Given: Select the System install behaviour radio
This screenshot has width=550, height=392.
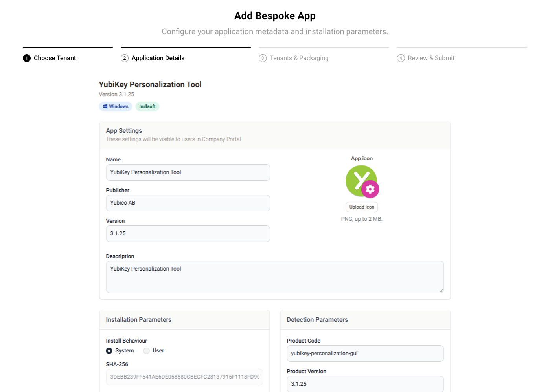Looking at the screenshot, I should [x=109, y=351].
